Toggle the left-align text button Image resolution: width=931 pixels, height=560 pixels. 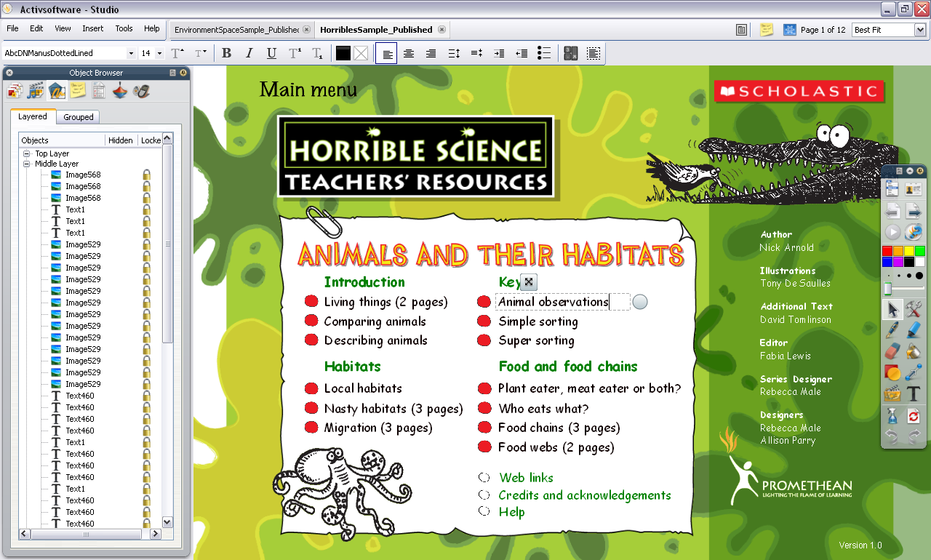tap(386, 53)
